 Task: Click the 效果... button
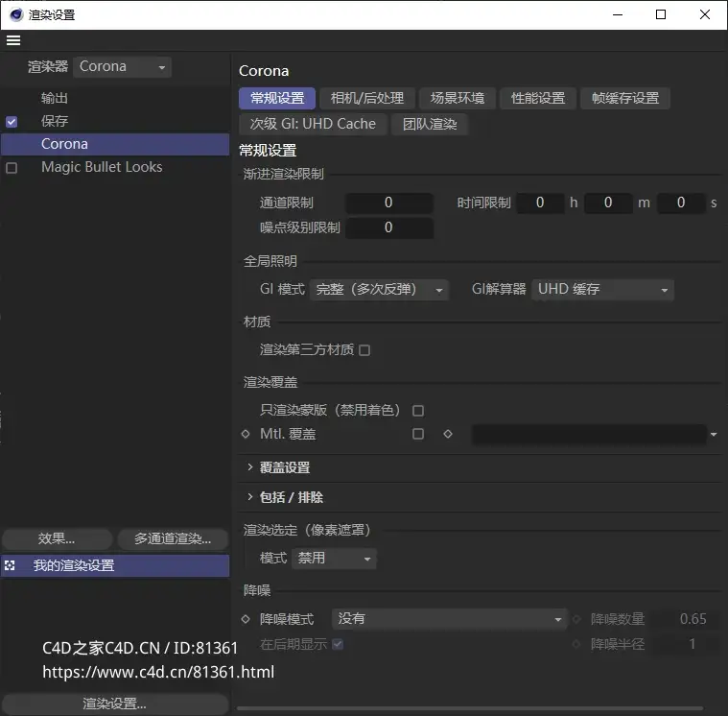pos(58,539)
